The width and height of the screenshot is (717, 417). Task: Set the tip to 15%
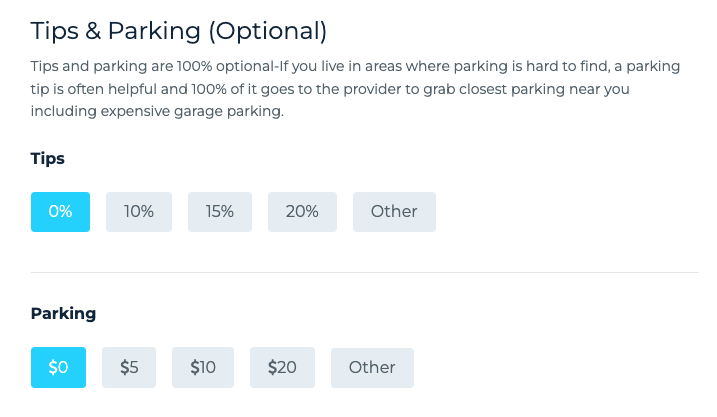[220, 212]
